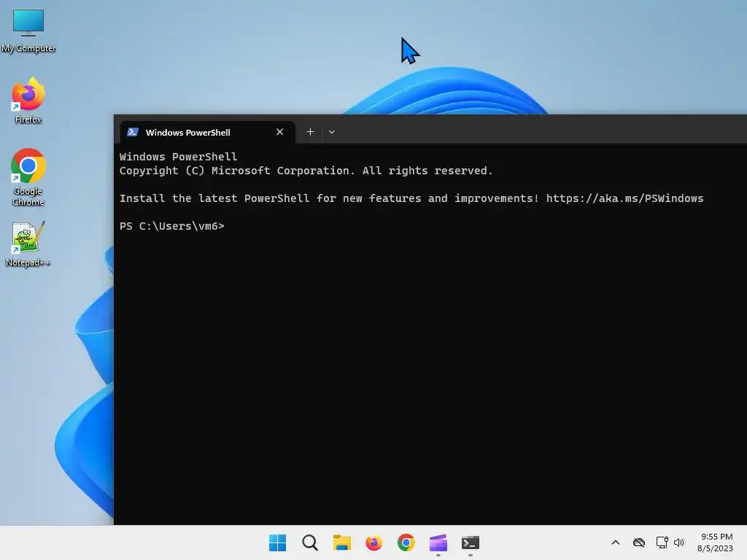
Task: Select the Windows PowerShell tab
Action: (x=206, y=133)
